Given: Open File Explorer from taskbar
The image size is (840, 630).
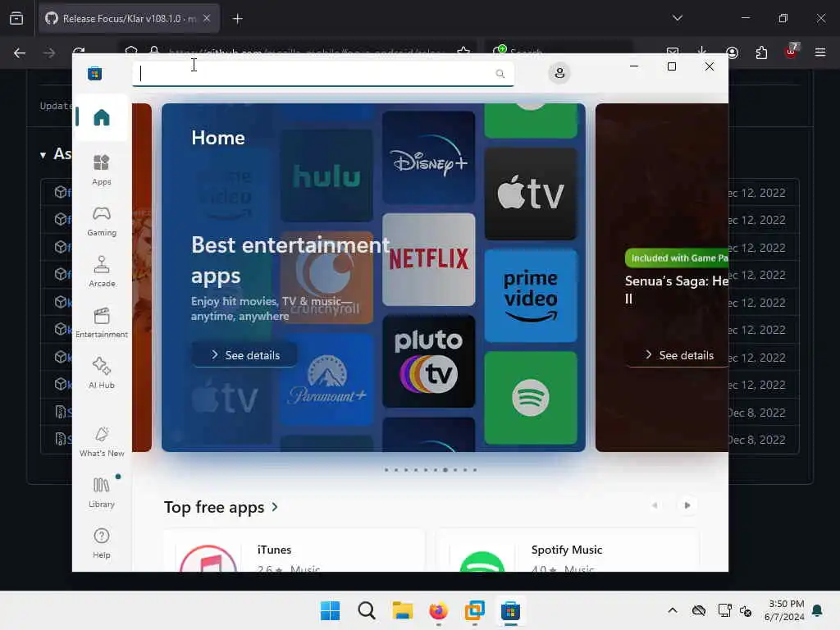Looking at the screenshot, I should pos(402,610).
